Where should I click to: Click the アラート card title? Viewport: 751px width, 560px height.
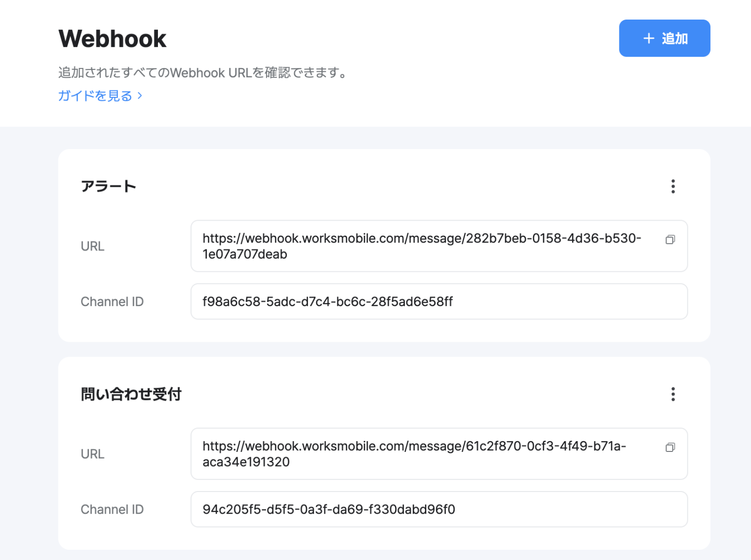pyautogui.click(x=109, y=186)
